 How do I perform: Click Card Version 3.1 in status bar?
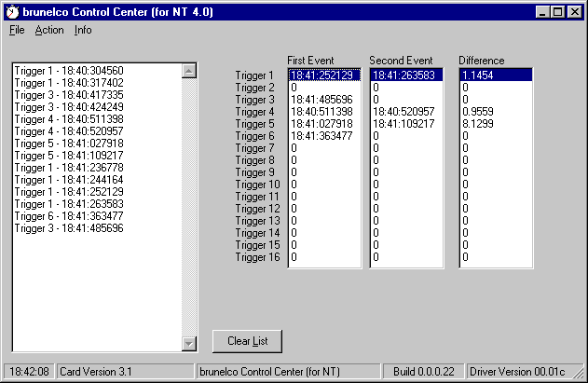coord(125,372)
